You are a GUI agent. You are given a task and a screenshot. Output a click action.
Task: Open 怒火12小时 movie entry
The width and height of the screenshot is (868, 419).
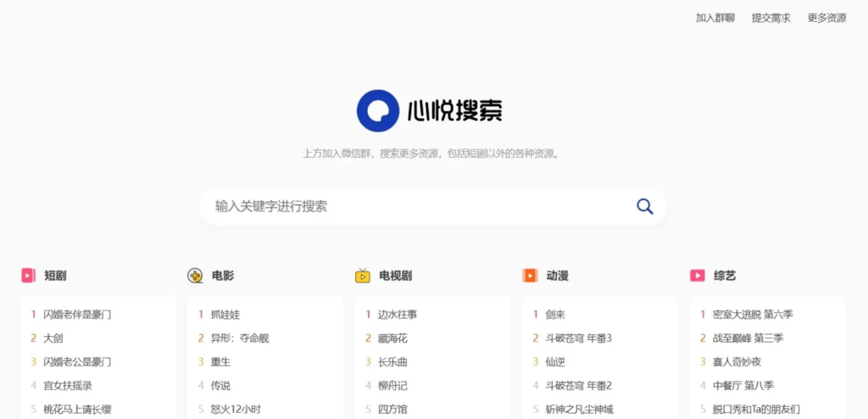[236, 410]
